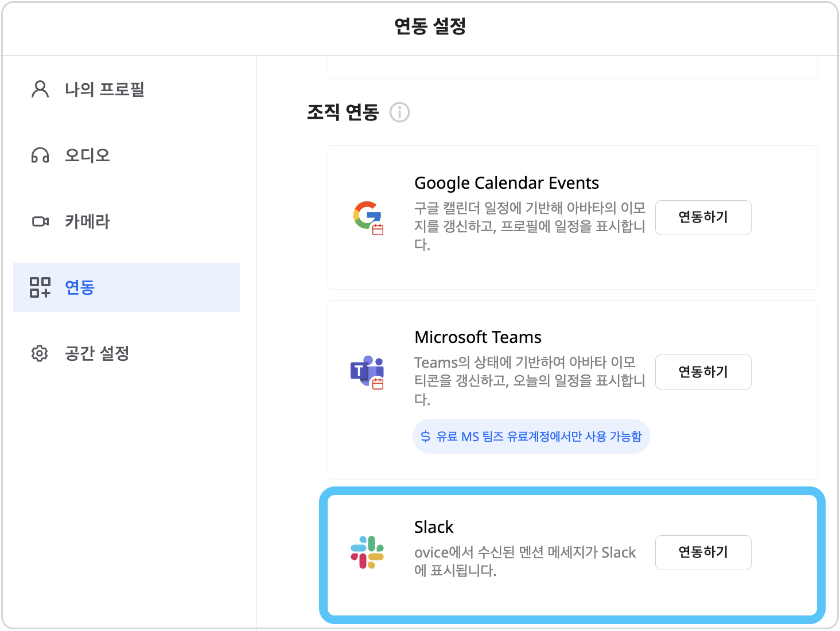840x631 pixels.
Task: Click the dollar icon on the Teams badge
Action: 425,437
